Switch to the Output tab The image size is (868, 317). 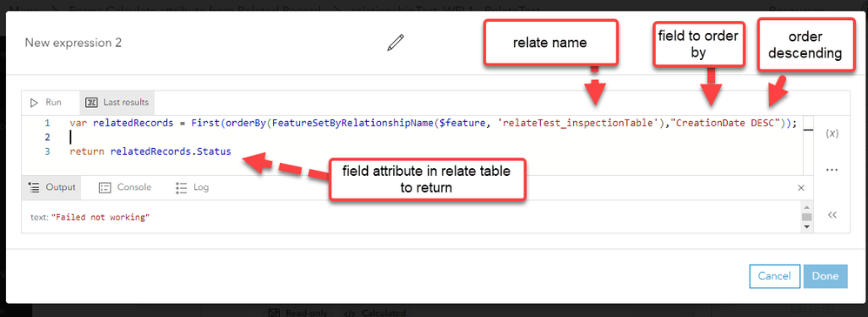pyautogui.click(x=51, y=187)
